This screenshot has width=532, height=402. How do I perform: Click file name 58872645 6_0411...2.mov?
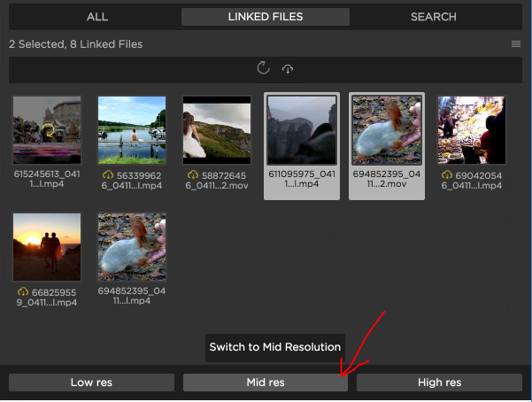click(x=217, y=181)
